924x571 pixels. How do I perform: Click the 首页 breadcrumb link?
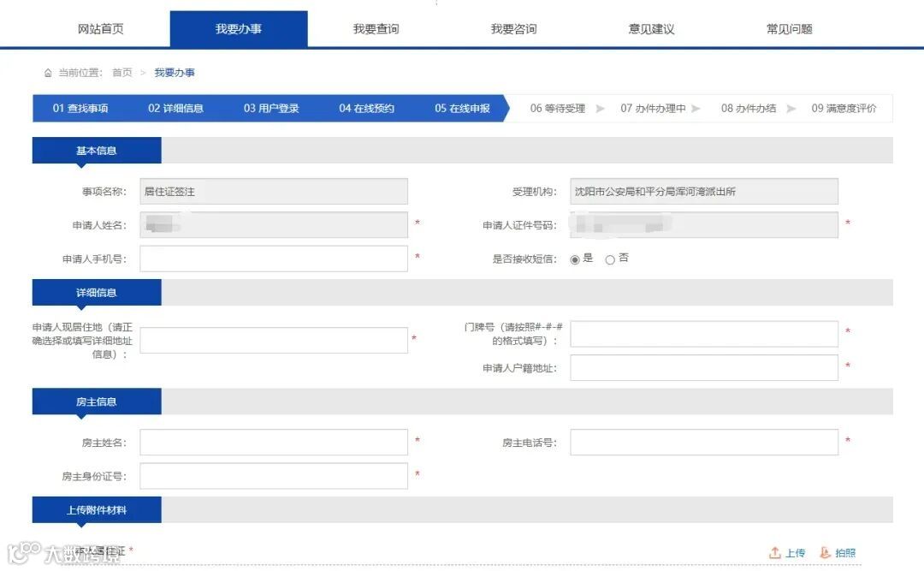[x=122, y=73]
